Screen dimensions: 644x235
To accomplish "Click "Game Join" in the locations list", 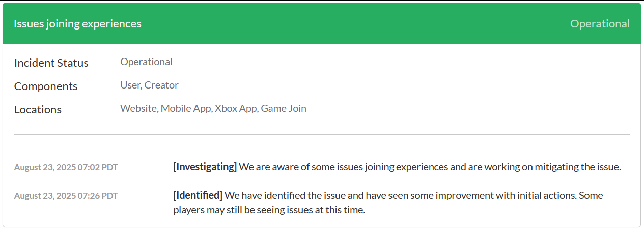I will 284,109.
